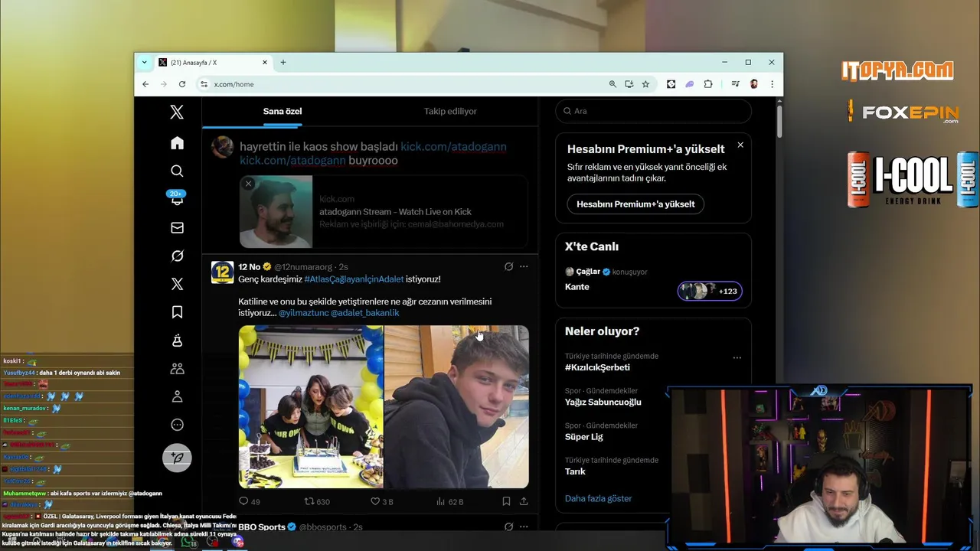Open new Chrome tab
Screen dimensions: 980x551
click(x=283, y=62)
